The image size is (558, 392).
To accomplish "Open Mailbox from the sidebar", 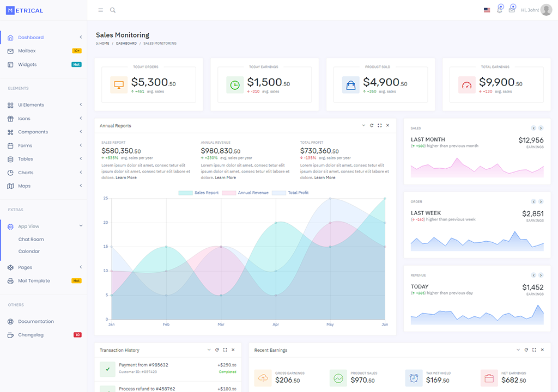I will click(27, 51).
